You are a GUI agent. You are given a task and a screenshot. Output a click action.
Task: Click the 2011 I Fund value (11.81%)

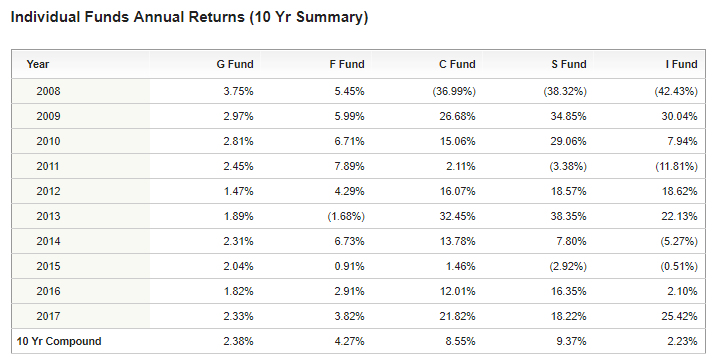click(x=676, y=166)
